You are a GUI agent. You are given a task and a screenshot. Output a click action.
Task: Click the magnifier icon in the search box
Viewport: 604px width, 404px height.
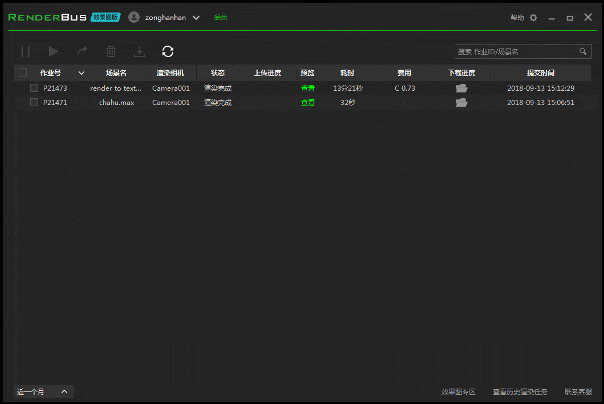tap(583, 51)
